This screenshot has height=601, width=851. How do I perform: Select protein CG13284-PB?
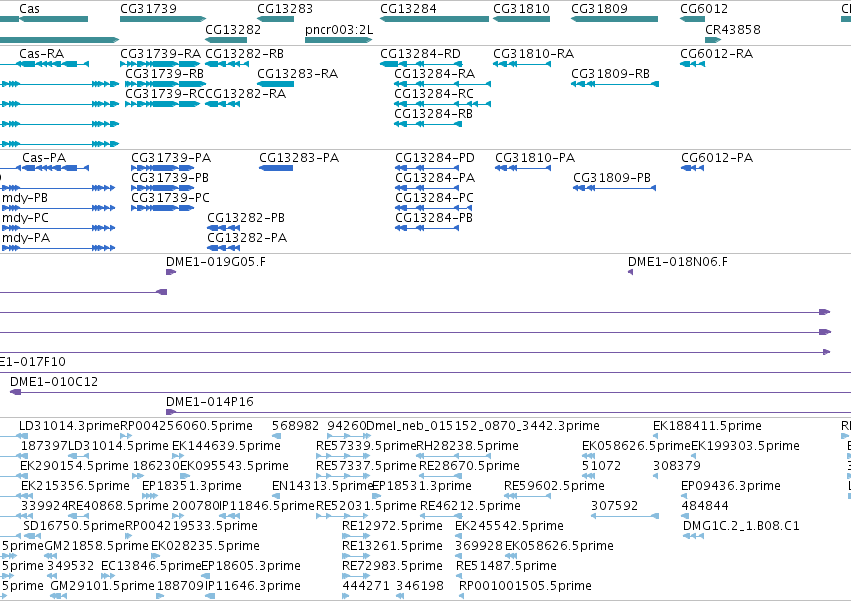tap(434, 218)
